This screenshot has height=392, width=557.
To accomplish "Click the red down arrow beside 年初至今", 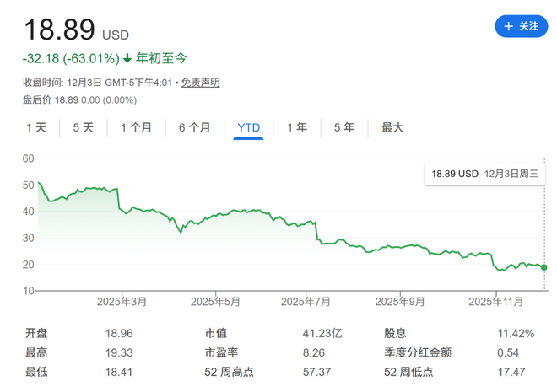I will (x=127, y=59).
